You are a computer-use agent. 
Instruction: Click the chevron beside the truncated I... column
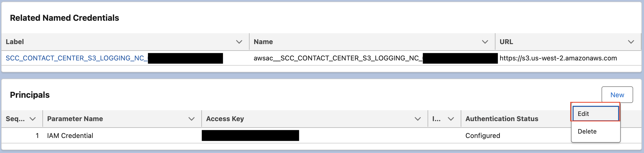(451, 119)
